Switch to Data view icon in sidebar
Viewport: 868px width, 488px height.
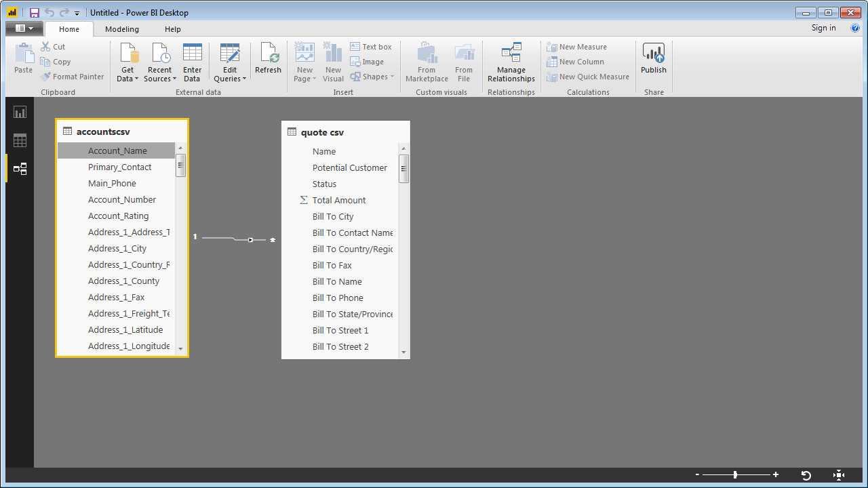(x=20, y=141)
